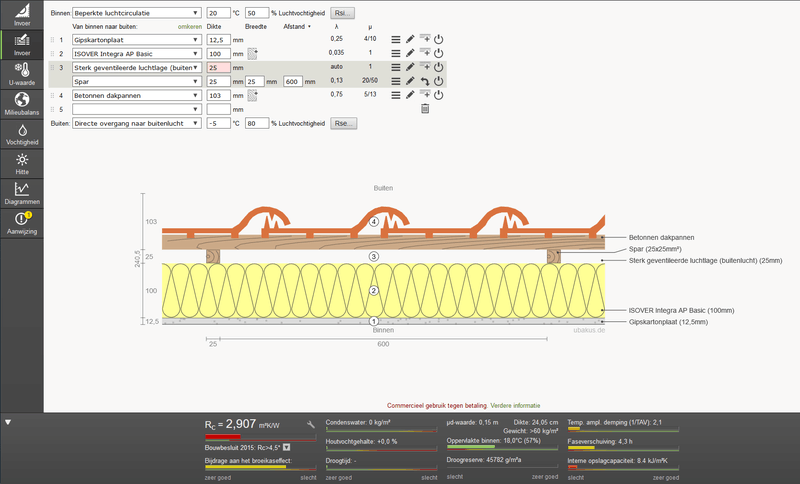Open the Aanwijzing tab with warning badge
Image resolution: width=800 pixels, height=484 pixels.
click(22, 223)
